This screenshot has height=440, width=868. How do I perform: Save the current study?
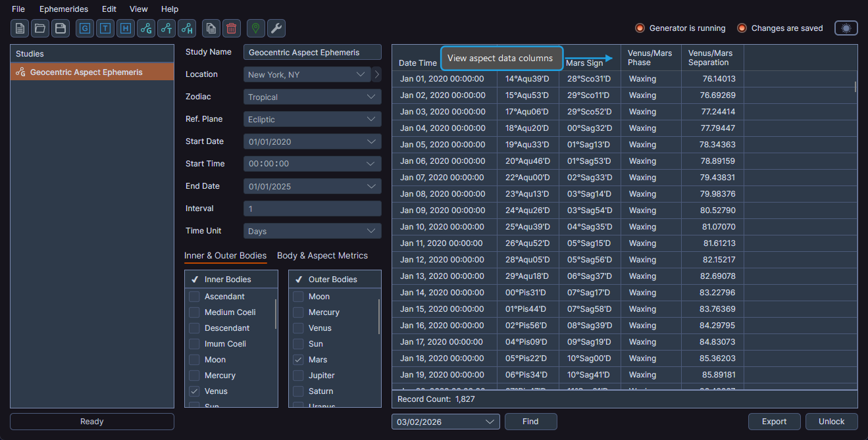[x=60, y=28]
